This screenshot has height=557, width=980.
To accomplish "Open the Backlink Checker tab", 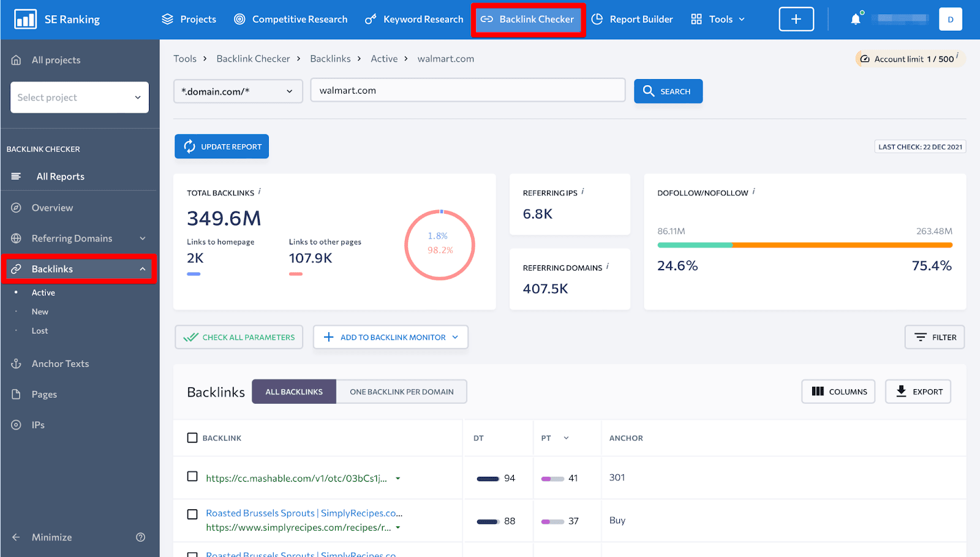I will pyautogui.click(x=527, y=20).
